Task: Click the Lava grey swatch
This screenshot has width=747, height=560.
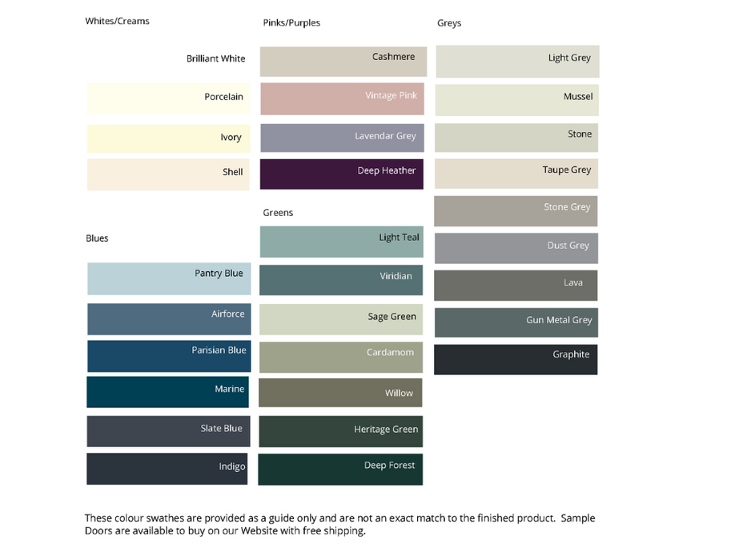Action: pos(516,286)
